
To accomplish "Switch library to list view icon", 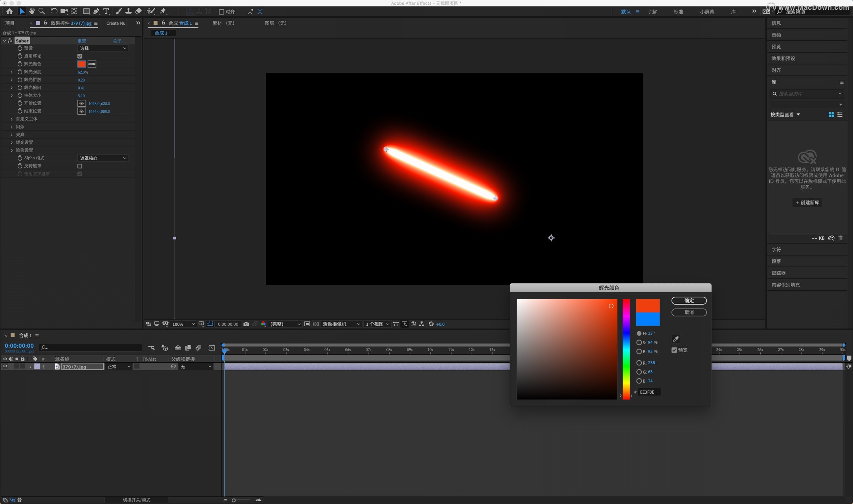I will (x=840, y=115).
